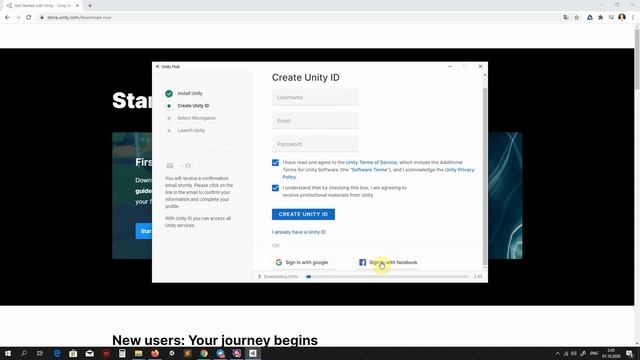The image size is (640, 360).
Task: Open a new browser tab
Action: [90, 6]
